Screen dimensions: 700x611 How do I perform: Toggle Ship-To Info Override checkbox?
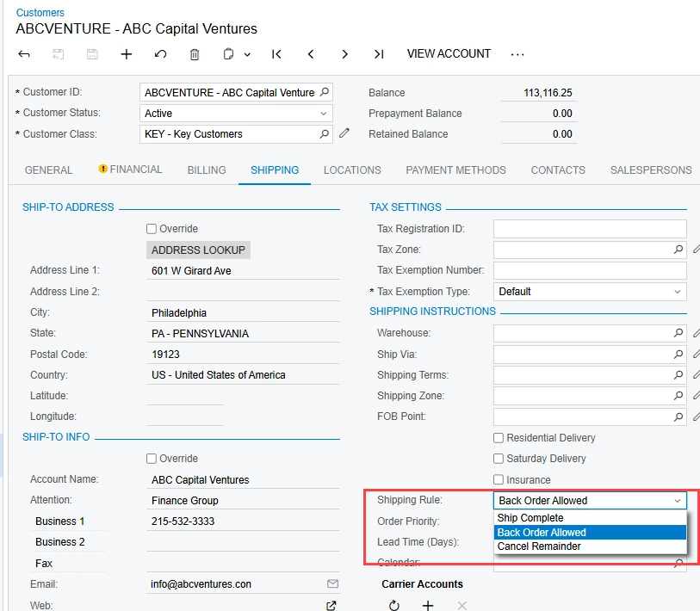pyautogui.click(x=152, y=459)
